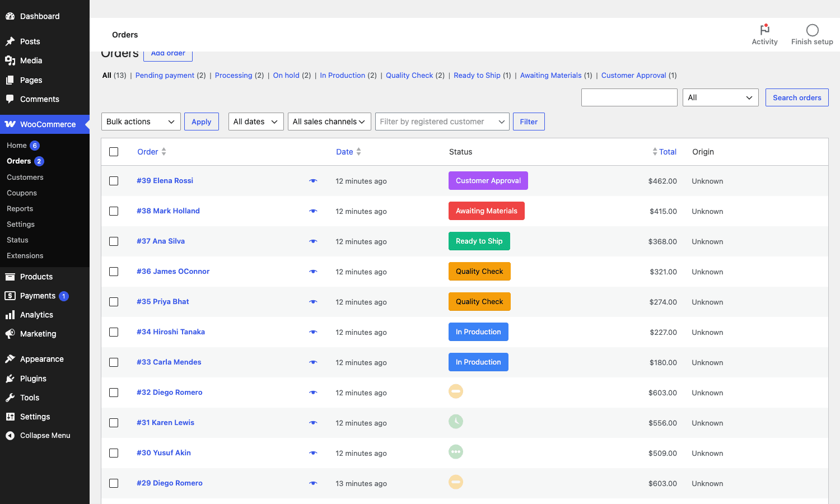Click the Comments bubble icon
Viewport: 840px width, 504px height.
10,99
